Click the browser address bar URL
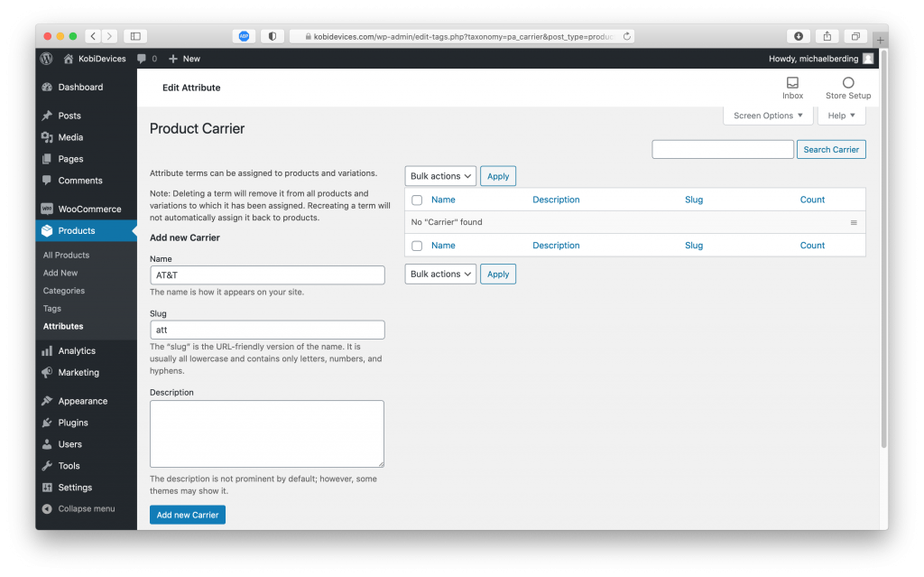924x577 pixels. [463, 36]
